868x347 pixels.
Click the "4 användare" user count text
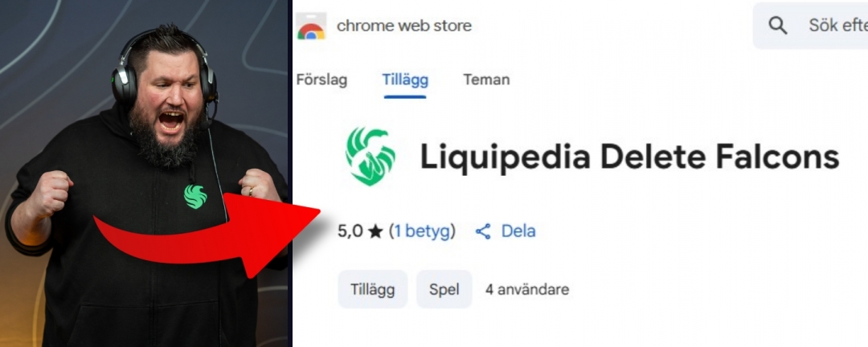(527, 289)
